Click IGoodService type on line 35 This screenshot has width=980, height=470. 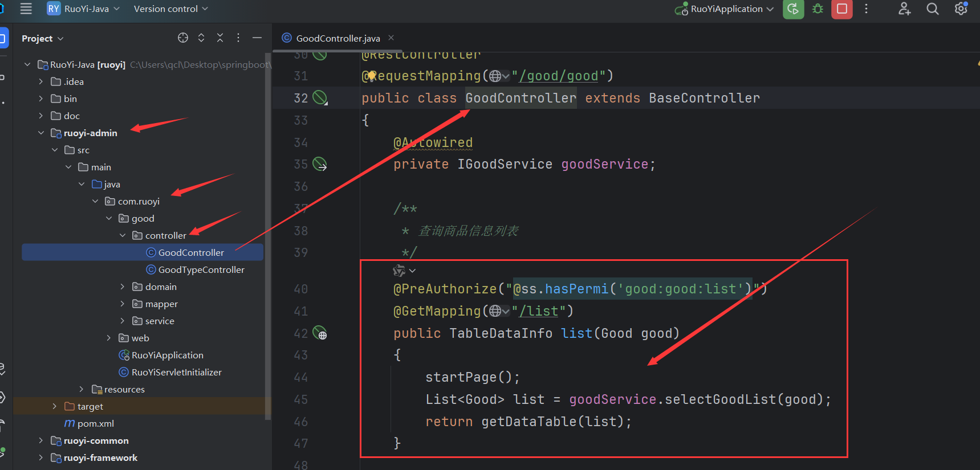pos(505,164)
